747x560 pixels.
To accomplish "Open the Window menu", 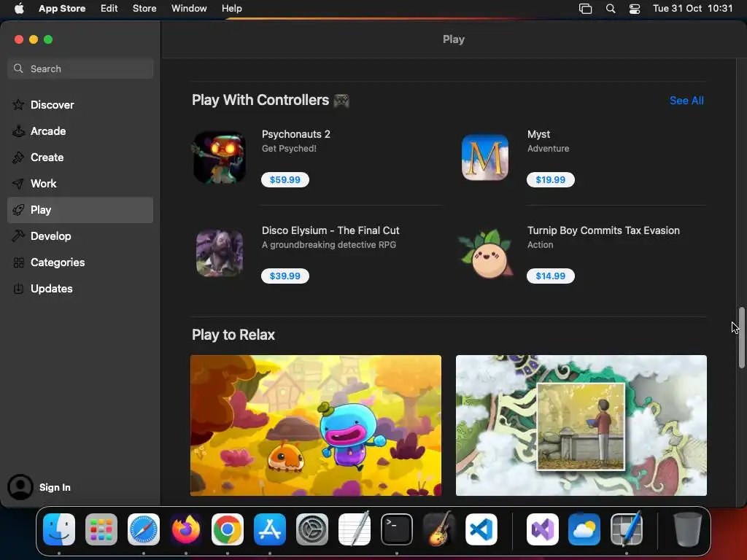I will 189,9.
